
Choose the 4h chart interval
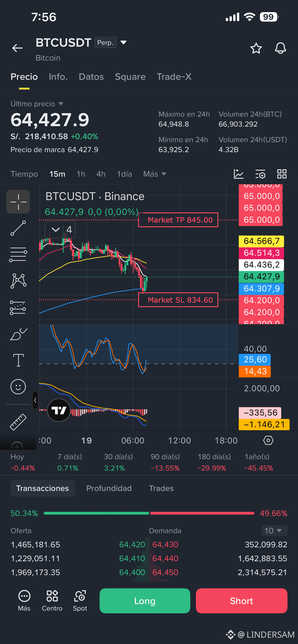[101, 174]
